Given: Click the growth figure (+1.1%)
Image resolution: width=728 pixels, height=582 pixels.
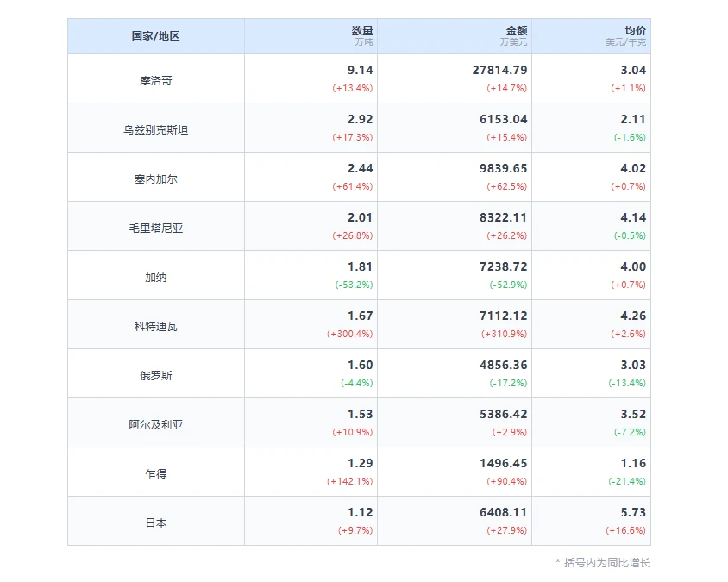Looking at the screenshot, I should pos(628,88).
